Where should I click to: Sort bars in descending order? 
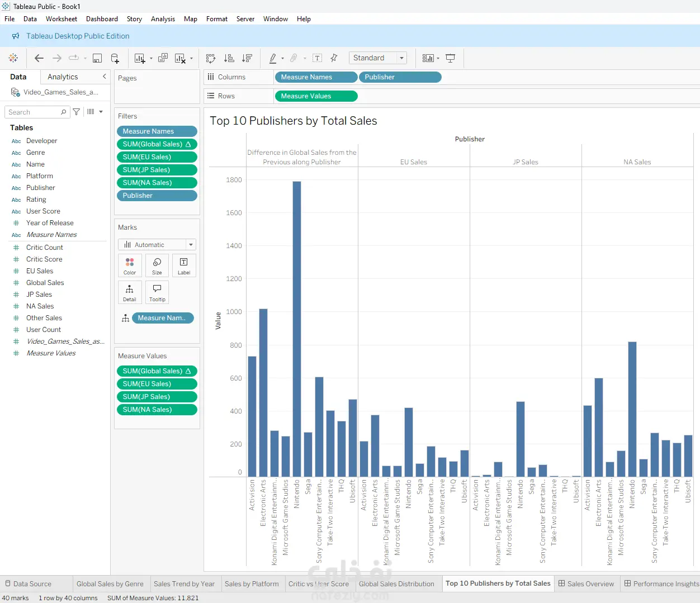tap(247, 58)
